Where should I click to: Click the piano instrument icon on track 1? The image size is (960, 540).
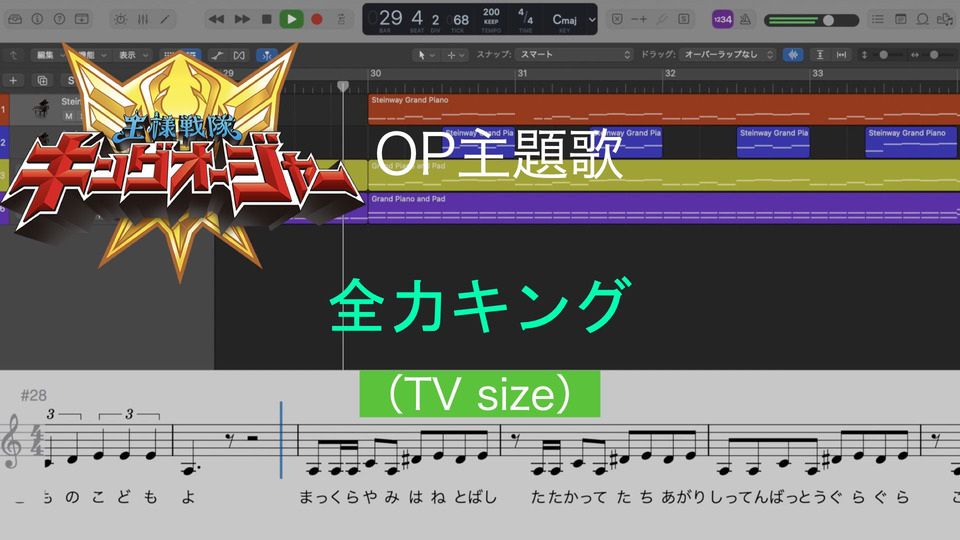42,108
